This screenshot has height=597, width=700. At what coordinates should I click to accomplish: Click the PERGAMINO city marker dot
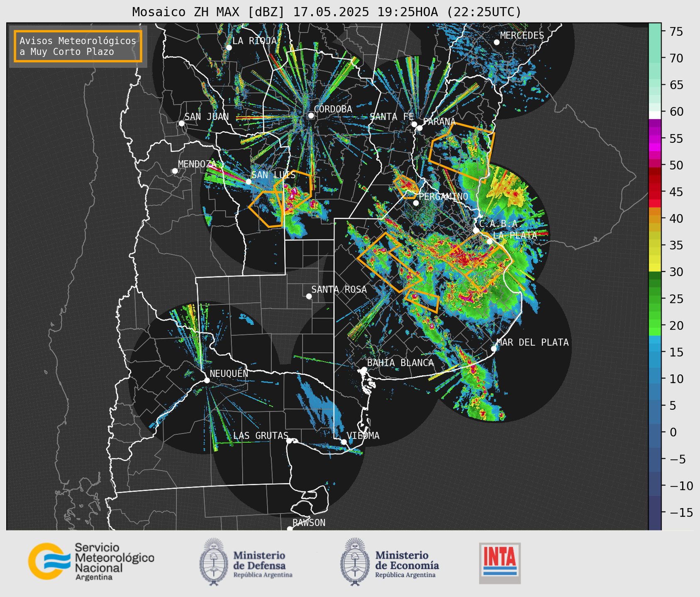pyautogui.click(x=416, y=203)
